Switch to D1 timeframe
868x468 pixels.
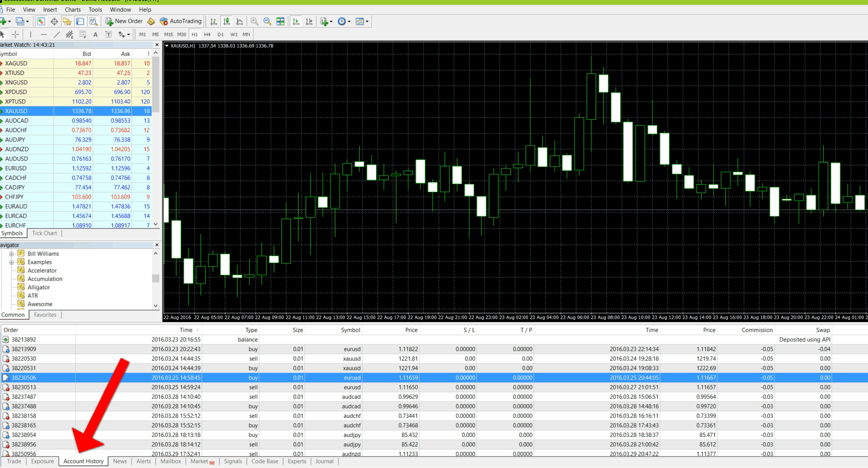[220, 34]
